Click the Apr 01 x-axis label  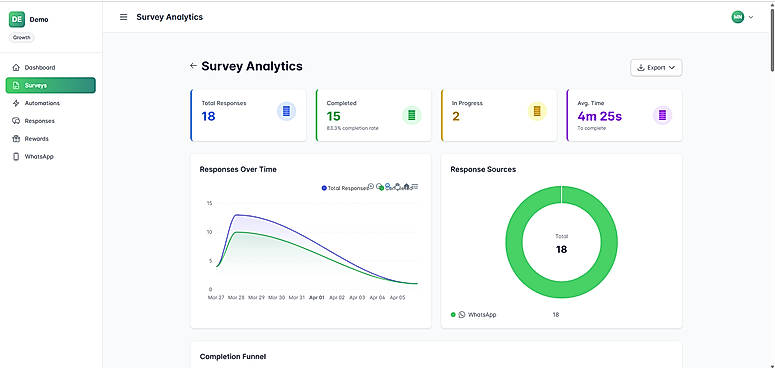[316, 298]
